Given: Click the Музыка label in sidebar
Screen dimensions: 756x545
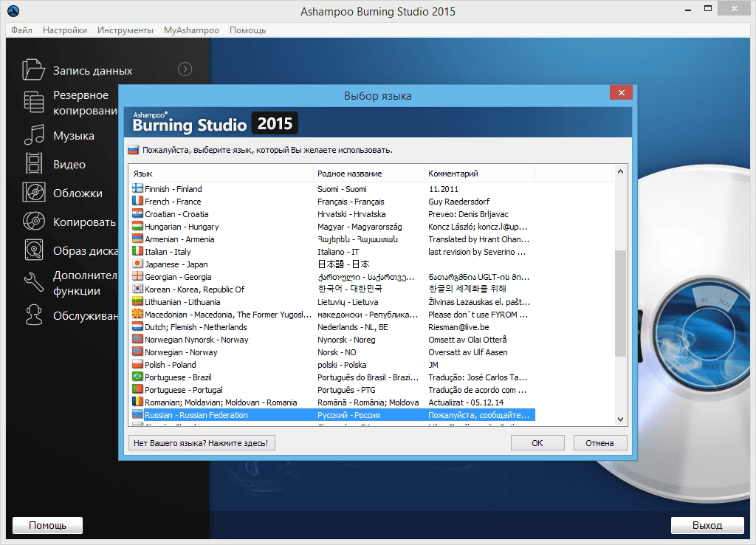Looking at the screenshot, I should [x=73, y=136].
